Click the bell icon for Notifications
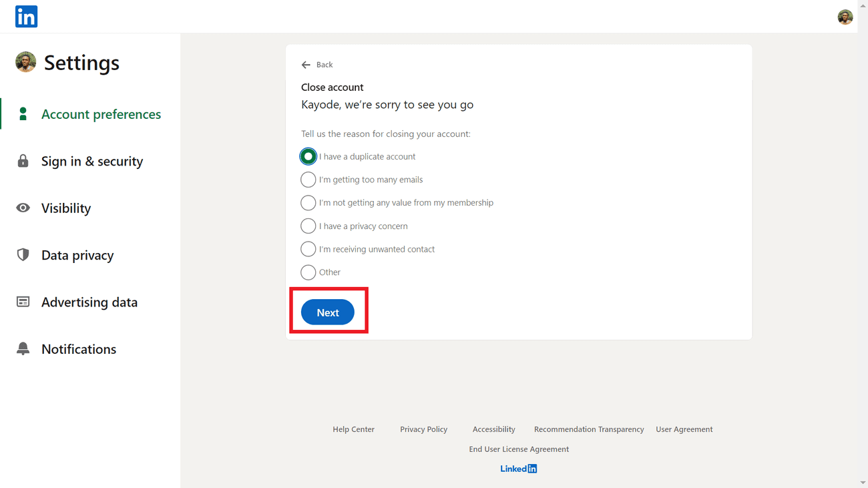 pyautogui.click(x=23, y=349)
